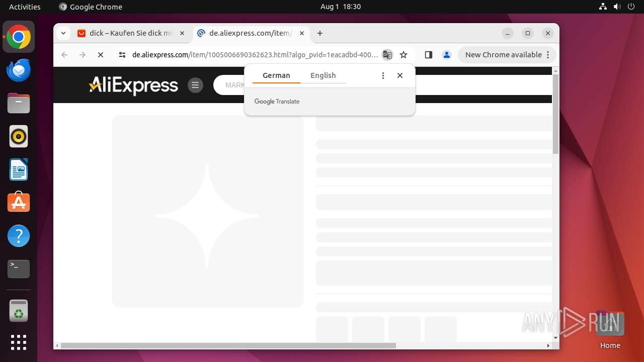644x362 pixels.
Task: Click New Chrome available update button
Action: click(x=507, y=55)
